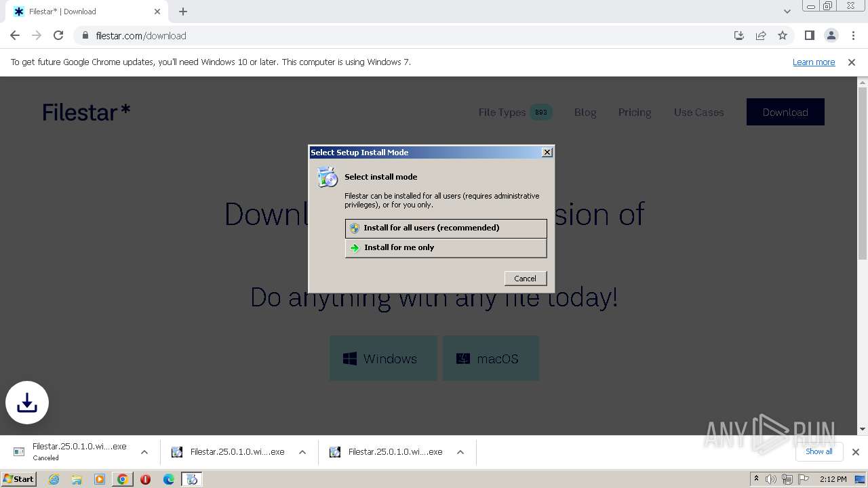Open the Chrome three-dot menu
The image size is (868, 488).
click(x=852, y=35)
